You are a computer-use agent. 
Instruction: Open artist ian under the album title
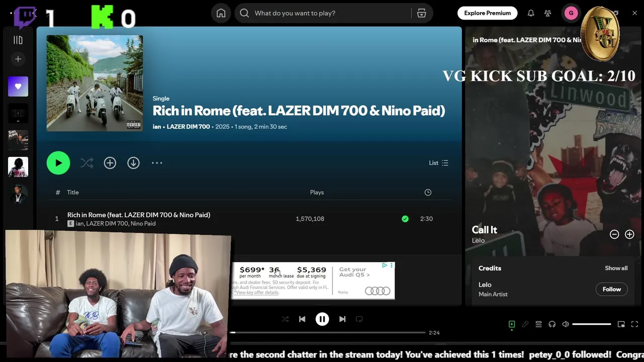[x=157, y=127]
